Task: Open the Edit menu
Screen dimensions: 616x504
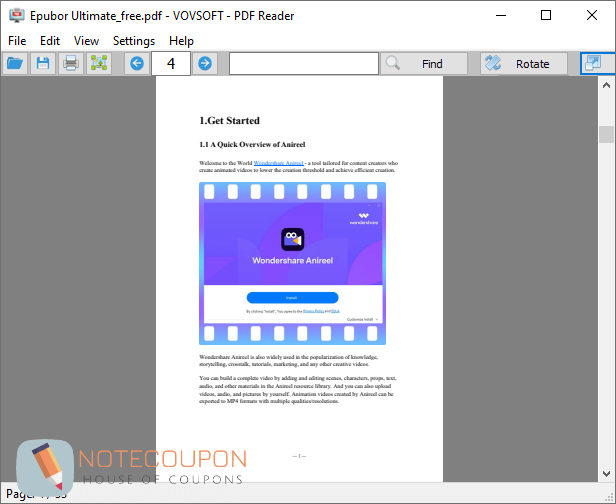Action: [x=50, y=41]
